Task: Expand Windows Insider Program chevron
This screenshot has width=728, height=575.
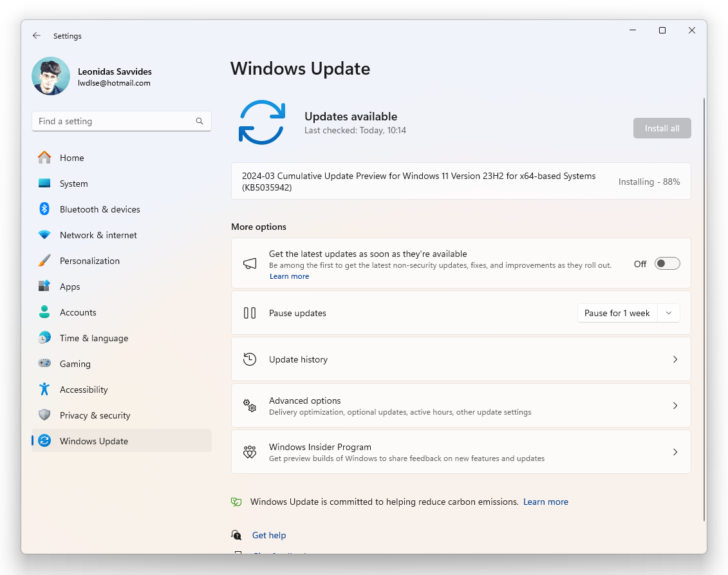Action: (x=675, y=453)
